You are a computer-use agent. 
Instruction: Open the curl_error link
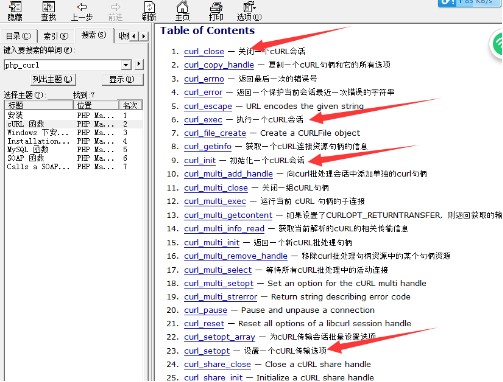coord(203,92)
